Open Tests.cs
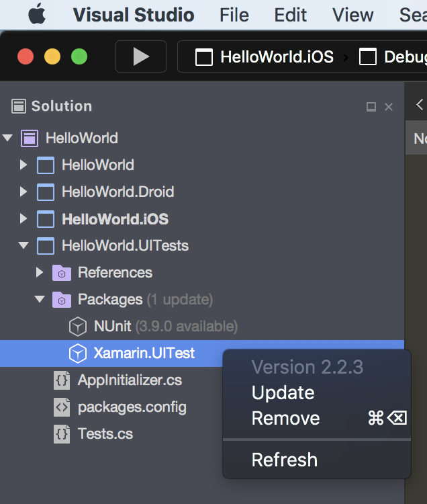The height and width of the screenshot is (504, 427). (105, 434)
